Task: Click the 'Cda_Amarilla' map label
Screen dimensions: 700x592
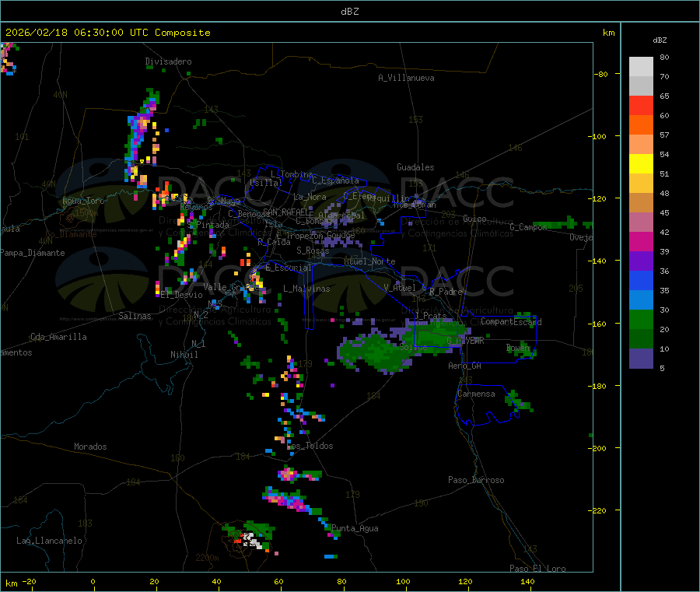Action: click(x=58, y=337)
